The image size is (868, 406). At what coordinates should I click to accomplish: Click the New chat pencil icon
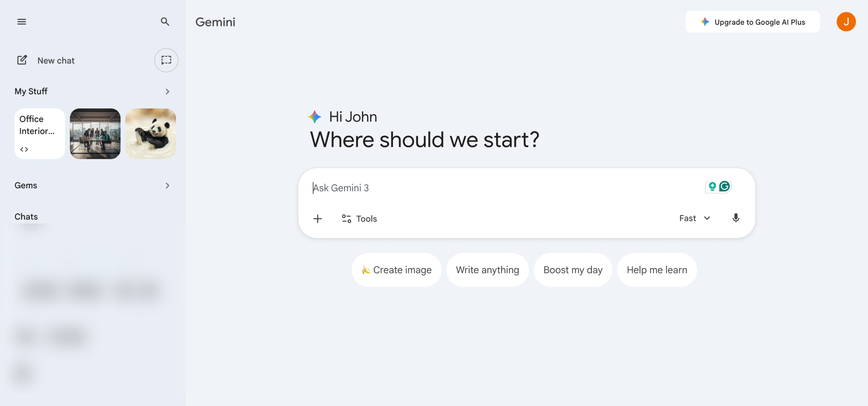pyautogui.click(x=22, y=60)
